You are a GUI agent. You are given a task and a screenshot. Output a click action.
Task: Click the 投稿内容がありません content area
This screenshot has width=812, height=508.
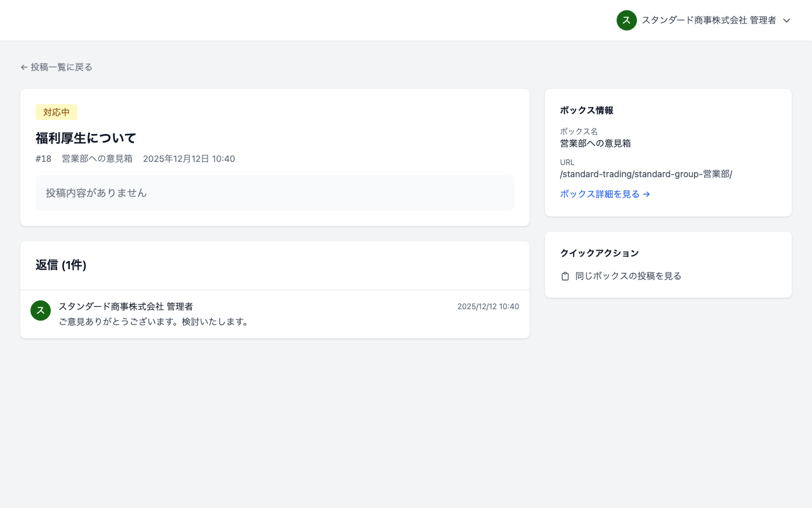coord(96,192)
